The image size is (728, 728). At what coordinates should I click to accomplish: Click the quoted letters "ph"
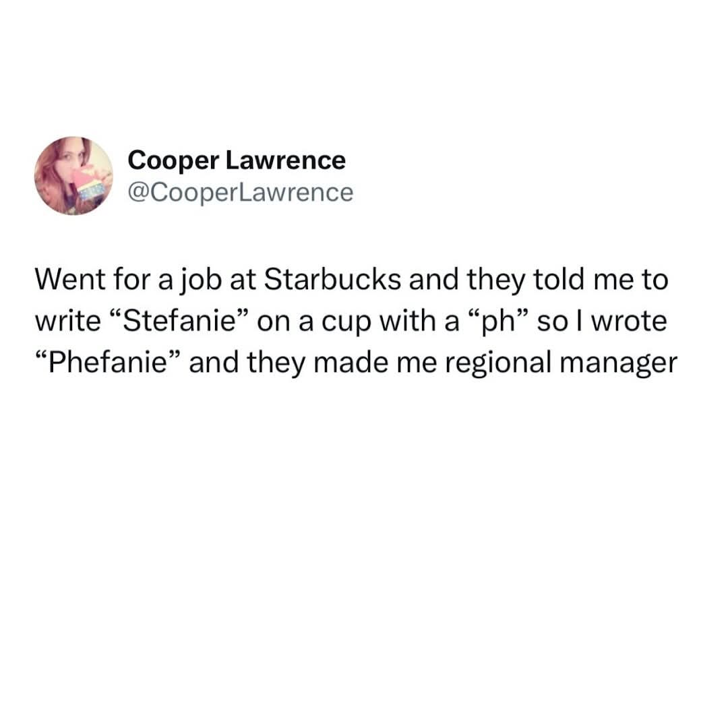pos(497,322)
